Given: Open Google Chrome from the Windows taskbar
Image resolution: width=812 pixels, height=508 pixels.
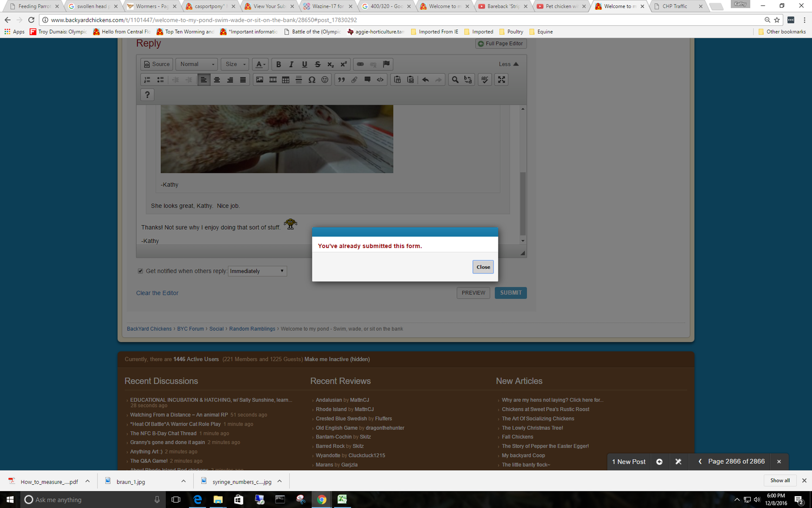Looking at the screenshot, I should click(x=322, y=499).
